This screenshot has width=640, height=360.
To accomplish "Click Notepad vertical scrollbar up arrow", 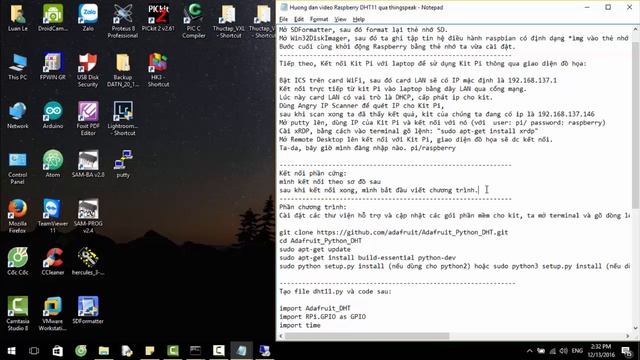I will (x=636, y=29).
